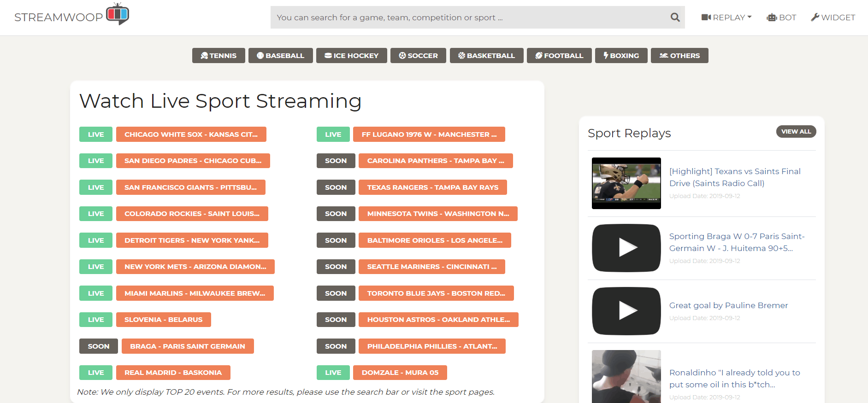868x403 pixels.
Task: Open Domzale - Mura 05 stream
Action: (400, 373)
